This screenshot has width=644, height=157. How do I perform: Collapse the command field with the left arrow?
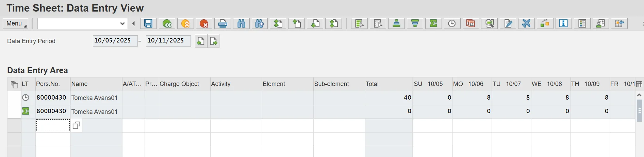[x=134, y=23]
